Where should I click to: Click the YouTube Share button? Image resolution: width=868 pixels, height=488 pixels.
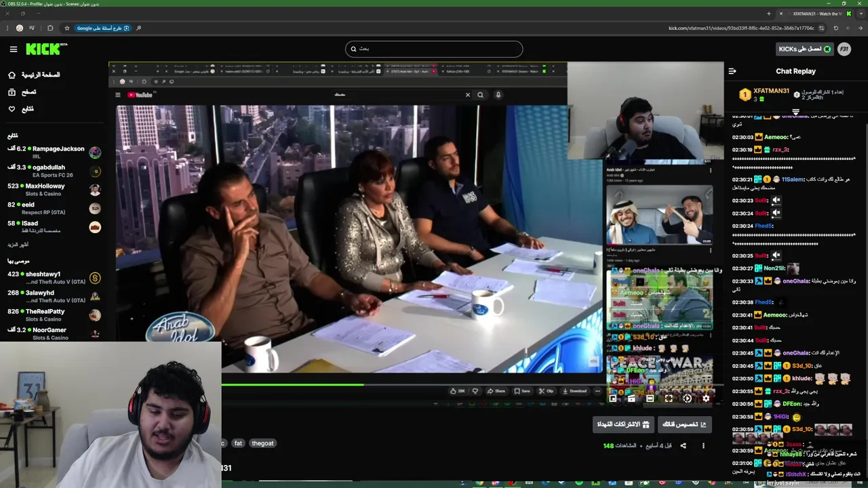click(496, 391)
